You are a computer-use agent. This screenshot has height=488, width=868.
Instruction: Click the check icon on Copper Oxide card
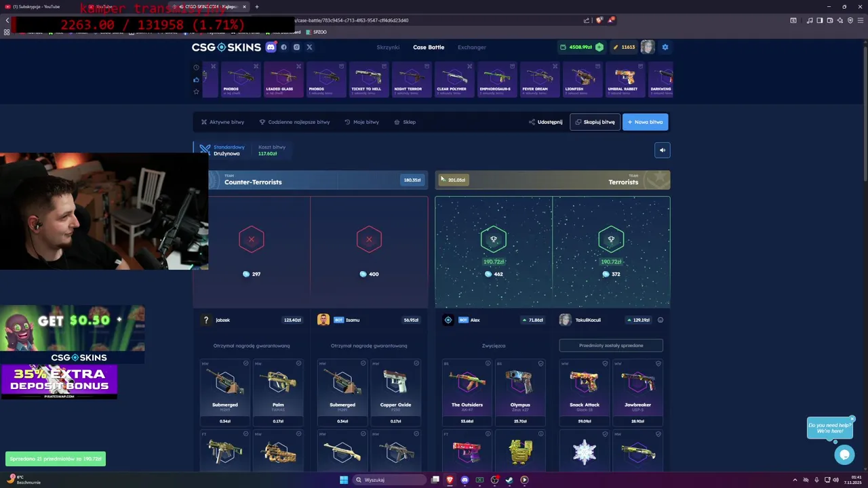(416, 363)
